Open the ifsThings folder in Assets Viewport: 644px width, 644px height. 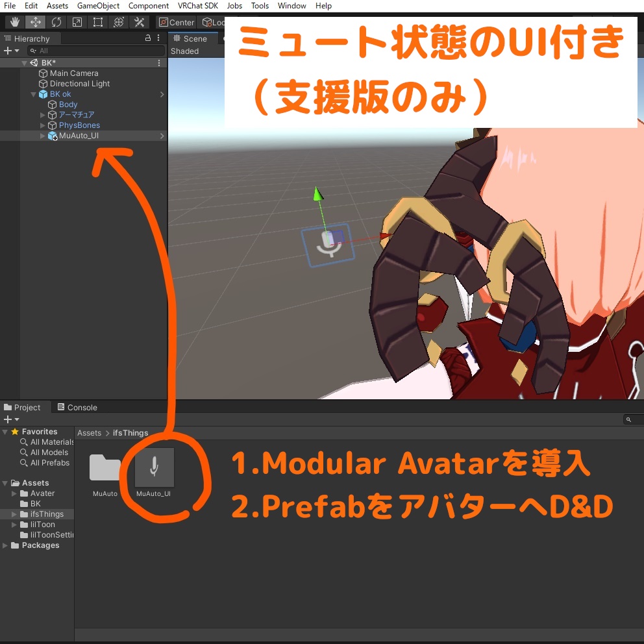click(x=45, y=514)
